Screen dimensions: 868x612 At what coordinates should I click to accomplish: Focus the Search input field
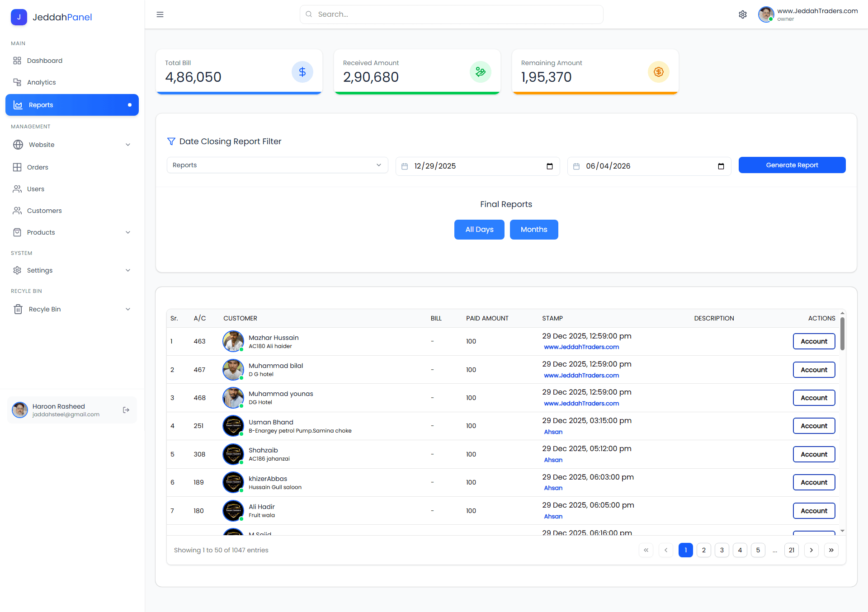click(451, 14)
